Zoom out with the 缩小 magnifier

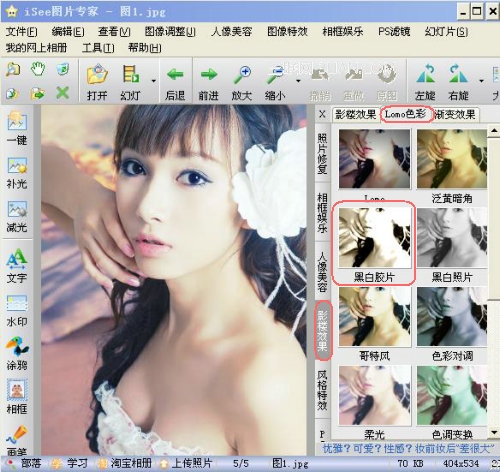coord(275,75)
